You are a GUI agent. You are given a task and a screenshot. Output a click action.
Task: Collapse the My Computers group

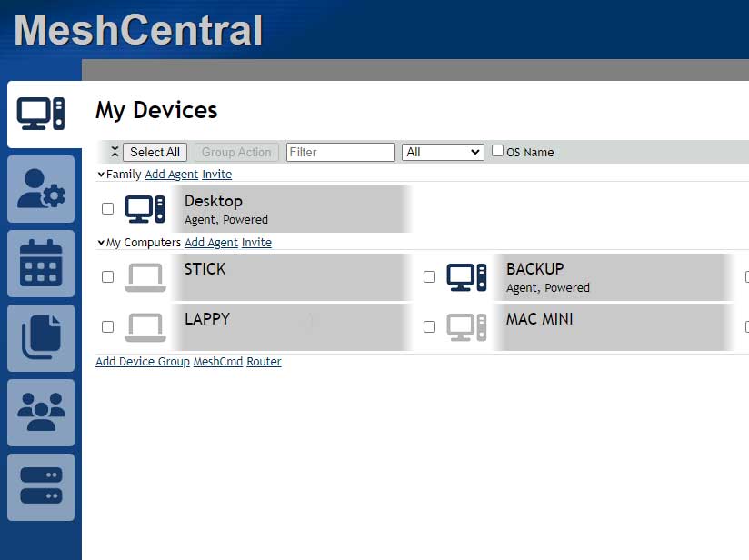tap(101, 243)
